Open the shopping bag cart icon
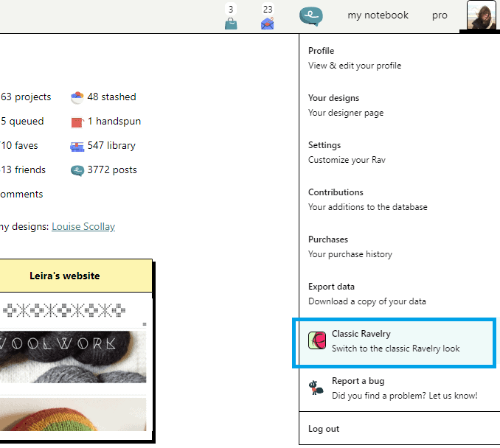Screen dimensions: 500x448 pyautogui.click(x=231, y=24)
